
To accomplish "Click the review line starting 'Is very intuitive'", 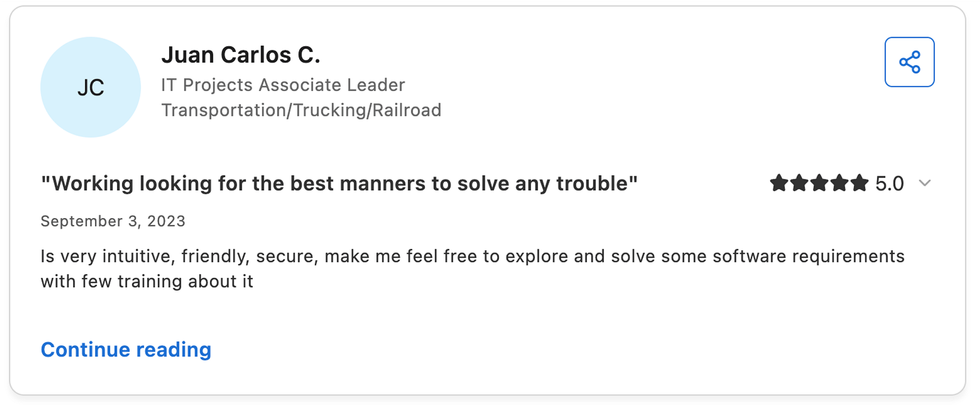I will point(472,256).
